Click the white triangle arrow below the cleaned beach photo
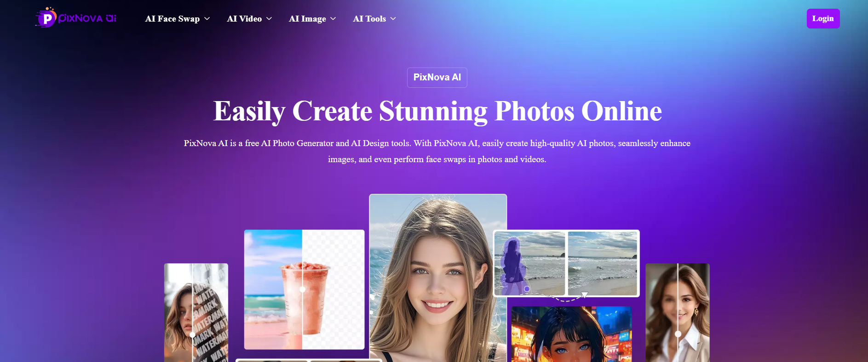 [x=584, y=295]
